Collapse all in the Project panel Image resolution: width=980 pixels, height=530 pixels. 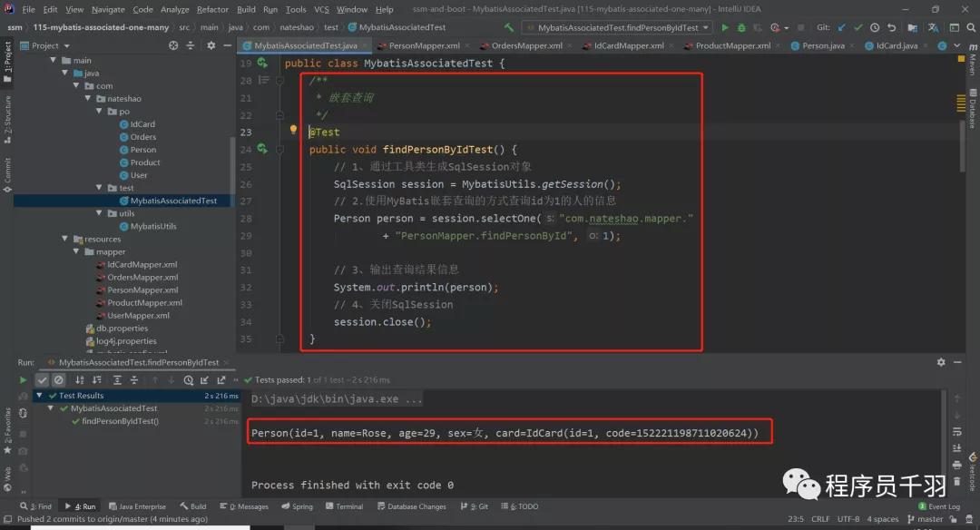pyautogui.click(x=190, y=45)
